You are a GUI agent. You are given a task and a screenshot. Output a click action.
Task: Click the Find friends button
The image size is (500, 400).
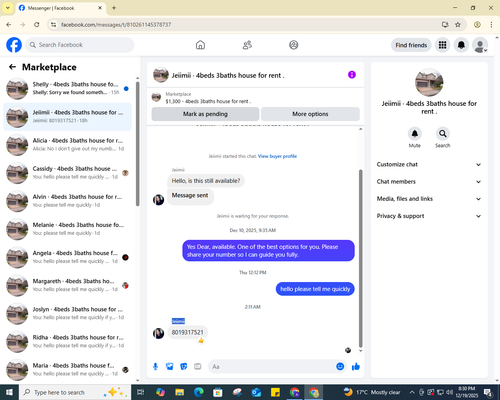coord(411,45)
